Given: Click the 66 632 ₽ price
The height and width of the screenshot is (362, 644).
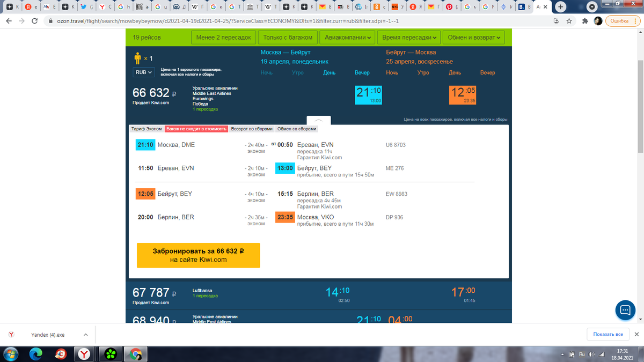Looking at the screenshot, I should tap(155, 93).
